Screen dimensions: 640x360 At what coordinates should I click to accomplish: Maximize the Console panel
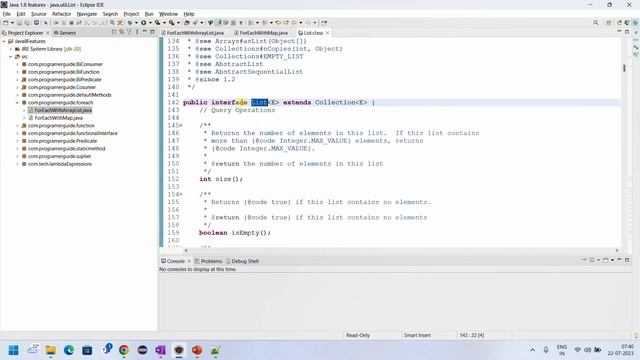627,260
